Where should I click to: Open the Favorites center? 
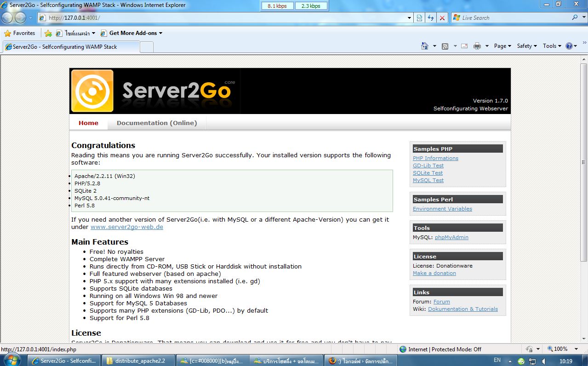pyautogui.click(x=20, y=33)
